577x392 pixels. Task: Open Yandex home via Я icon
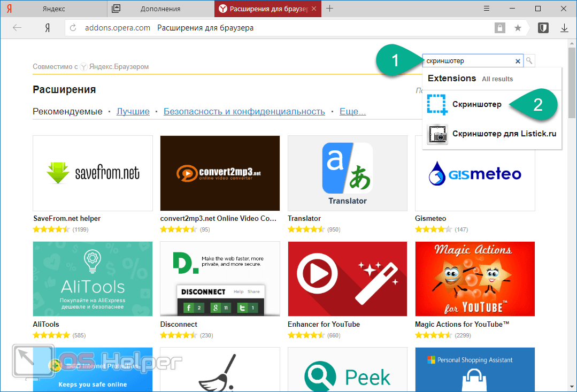(48, 28)
